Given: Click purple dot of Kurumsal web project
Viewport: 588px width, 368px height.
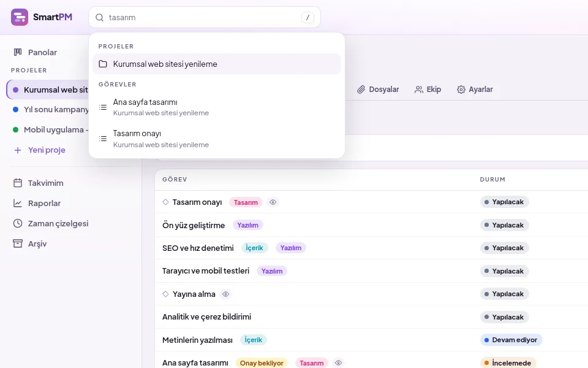Looking at the screenshot, I should tap(16, 90).
